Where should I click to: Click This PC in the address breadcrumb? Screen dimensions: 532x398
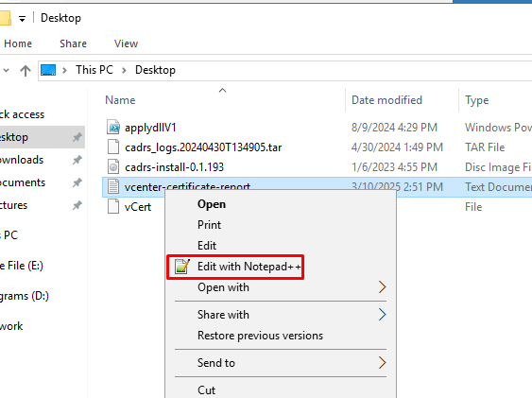94,70
